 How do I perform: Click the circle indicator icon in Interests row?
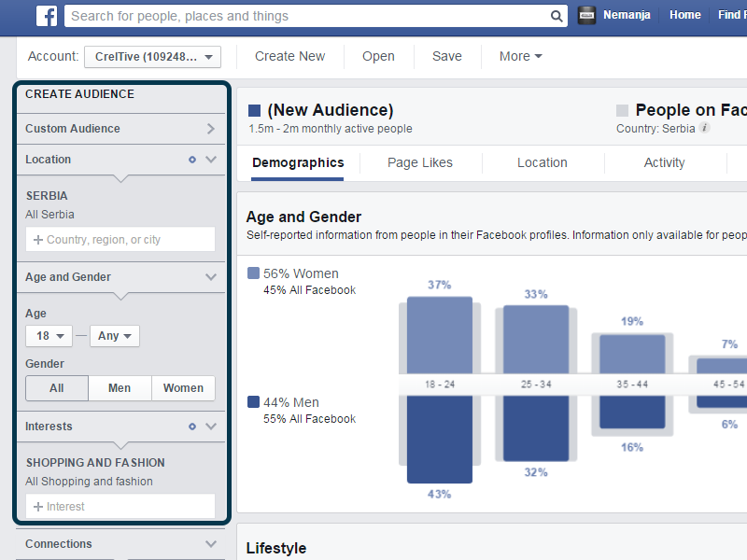[x=192, y=427]
